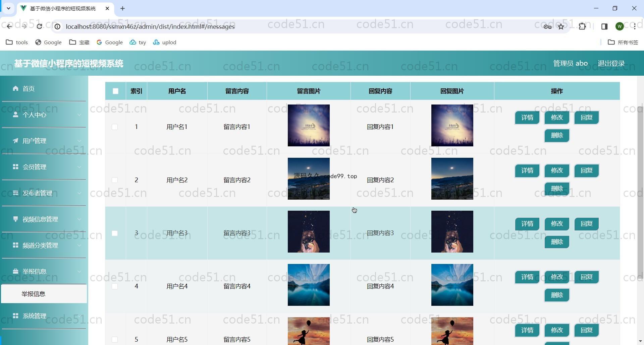The image size is (644, 345).
Task: Open the 用户管理 menu label
Action: click(35, 141)
